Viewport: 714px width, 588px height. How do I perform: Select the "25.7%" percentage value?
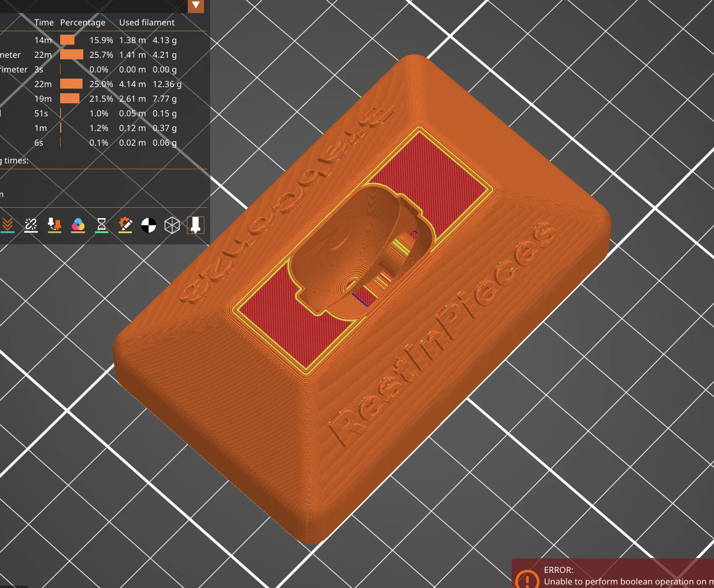tap(101, 55)
